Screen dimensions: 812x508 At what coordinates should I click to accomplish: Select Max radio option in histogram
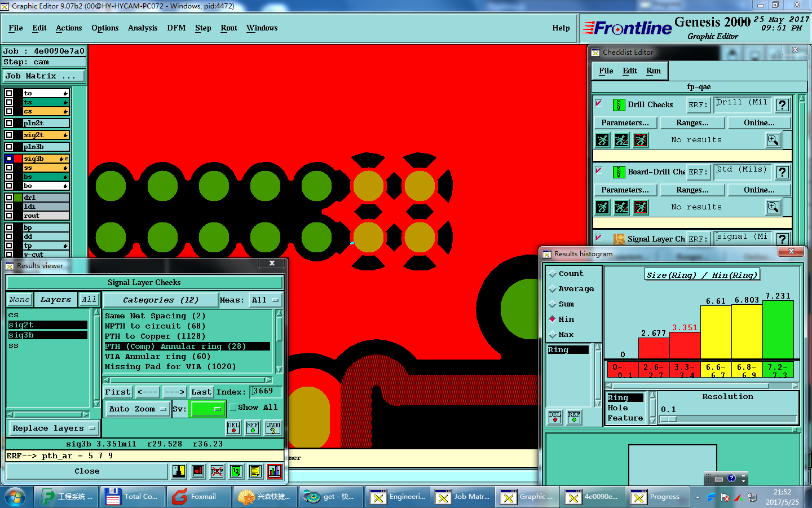coord(553,335)
